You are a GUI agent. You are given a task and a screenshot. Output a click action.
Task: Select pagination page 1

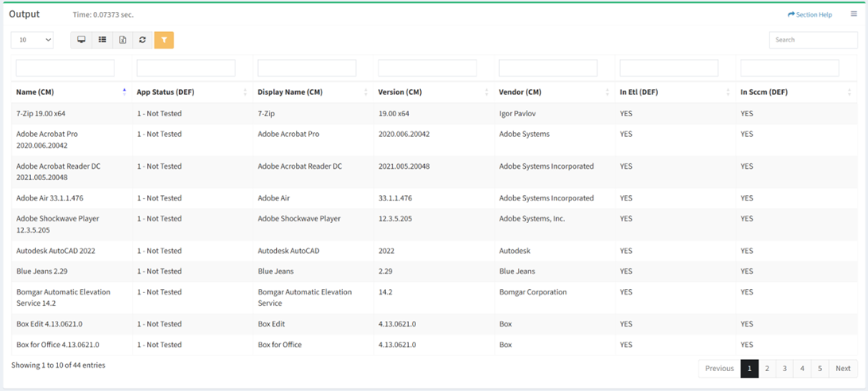749,368
